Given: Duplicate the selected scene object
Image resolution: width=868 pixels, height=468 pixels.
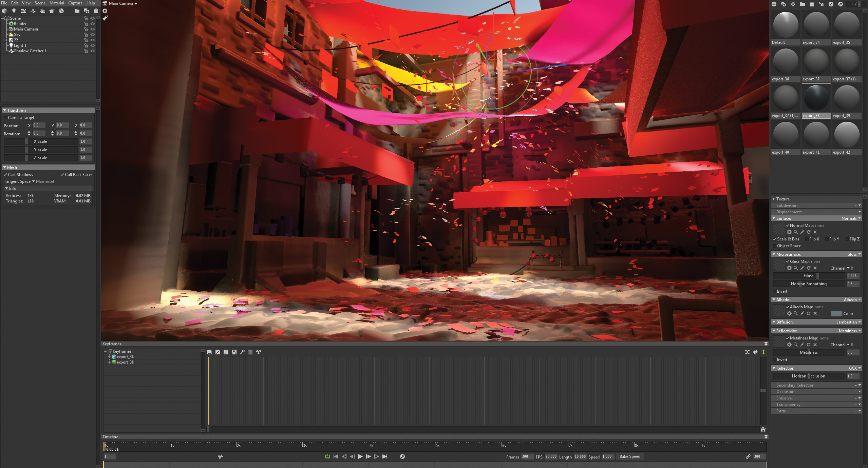Looking at the screenshot, I should [87, 11].
